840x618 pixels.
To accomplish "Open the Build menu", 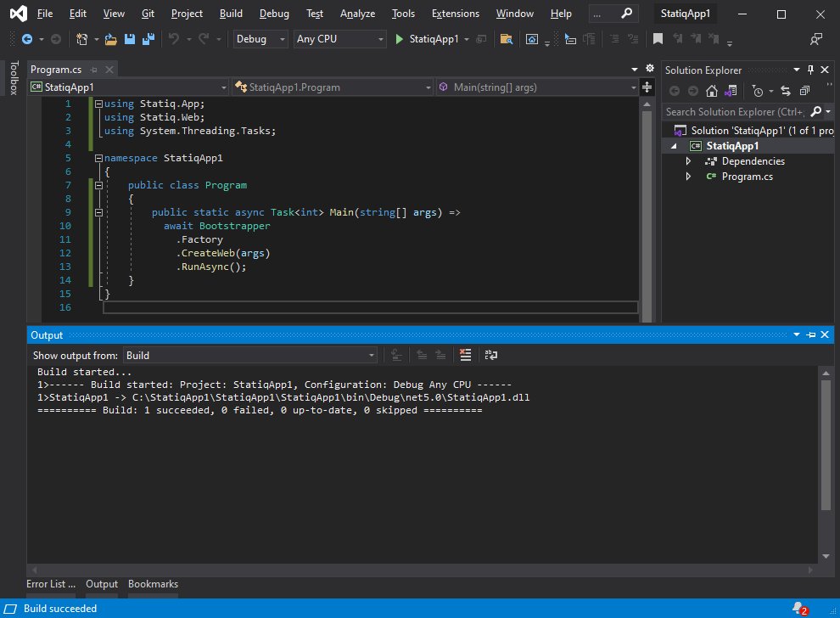I will (x=231, y=14).
